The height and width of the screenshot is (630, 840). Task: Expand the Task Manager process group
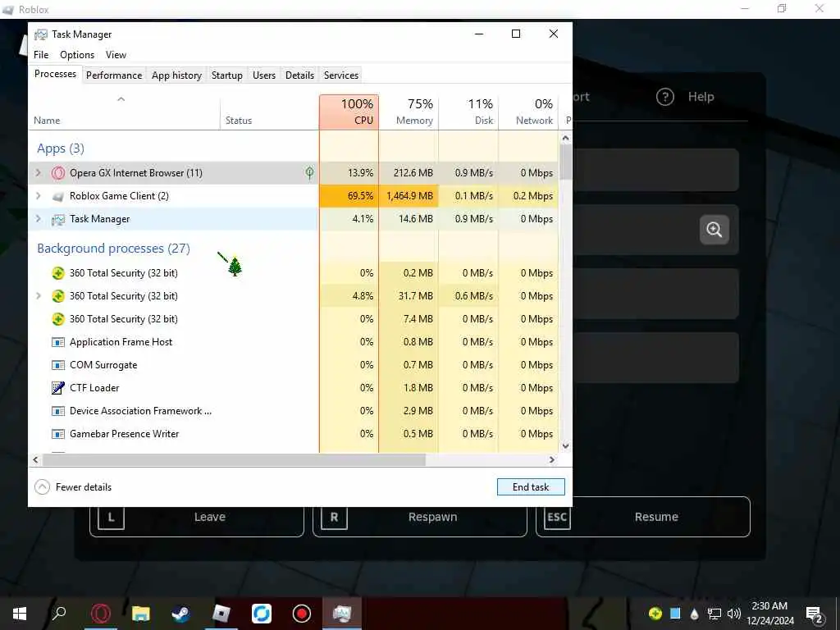[38, 218]
